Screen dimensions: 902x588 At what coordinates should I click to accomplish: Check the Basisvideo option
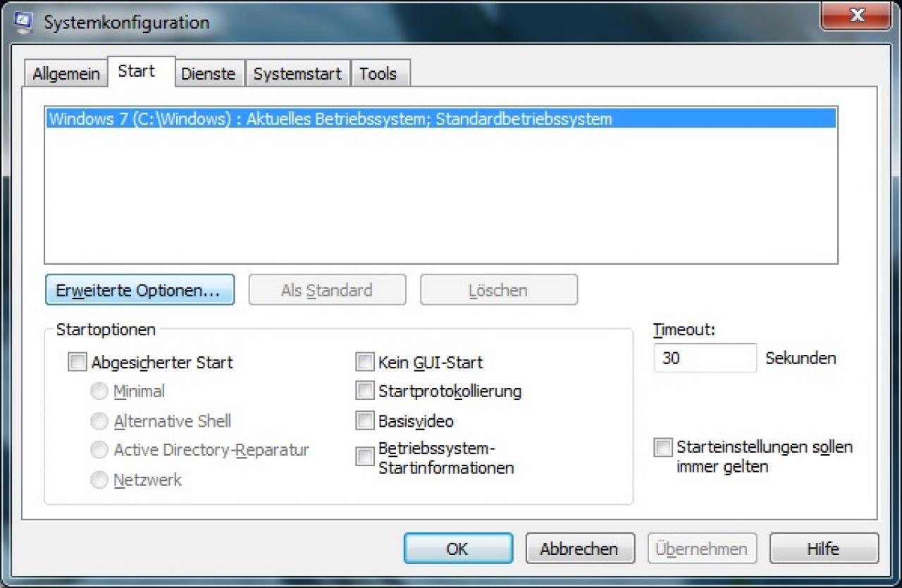coord(364,421)
